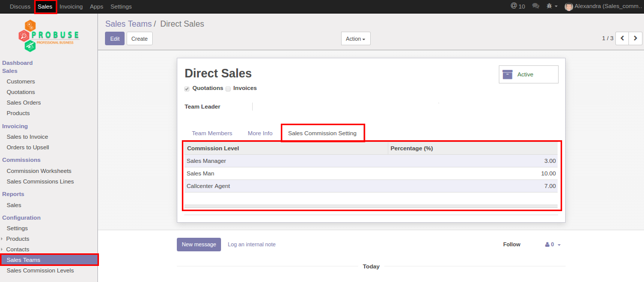
Task: Click the Alexandra user avatar
Action: click(569, 7)
